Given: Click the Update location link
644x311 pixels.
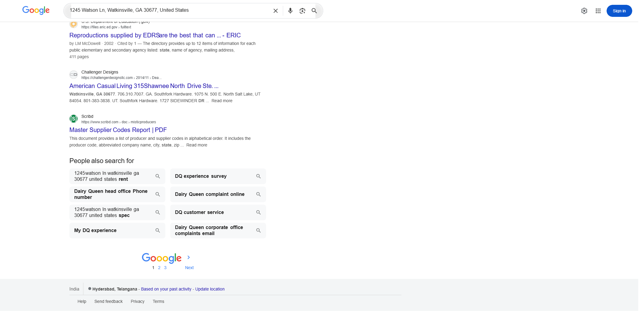Looking at the screenshot, I should [x=210, y=289].
